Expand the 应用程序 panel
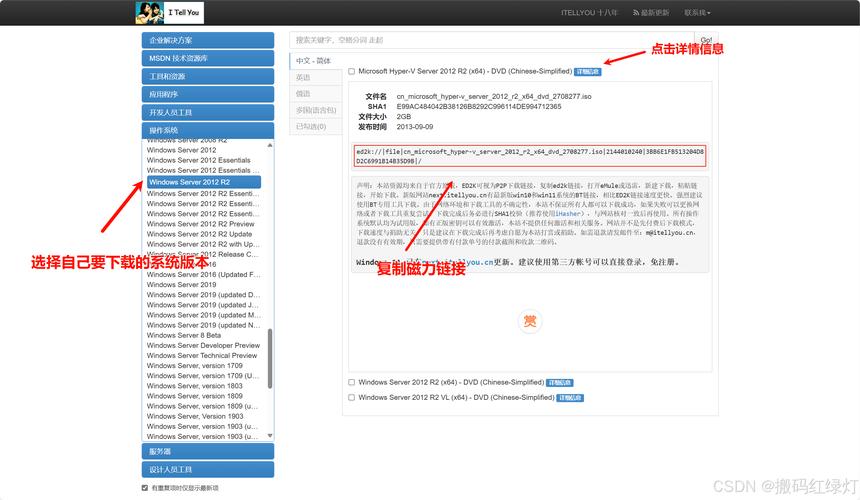This screenshot has height=500, width=860. (x=208, y=94)
